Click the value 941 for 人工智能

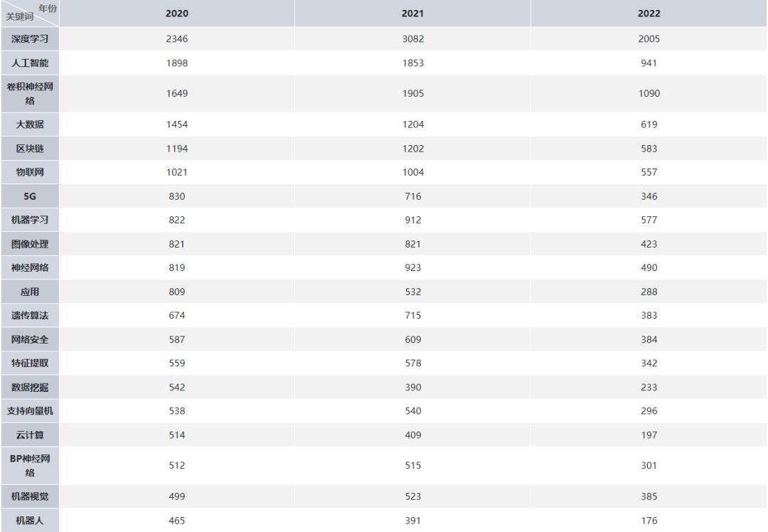point(649,63)
